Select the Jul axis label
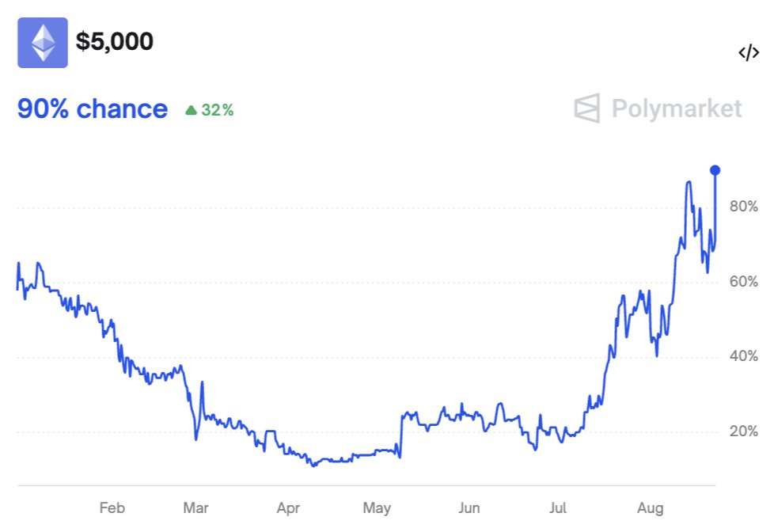The image size is (774, 532). point(559,507)
